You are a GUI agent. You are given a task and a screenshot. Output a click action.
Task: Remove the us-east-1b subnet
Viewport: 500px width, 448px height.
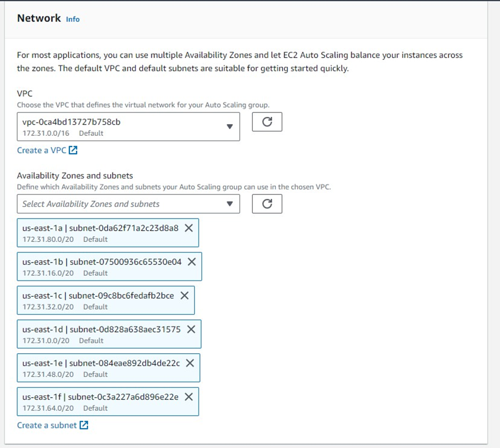point(192,262)
